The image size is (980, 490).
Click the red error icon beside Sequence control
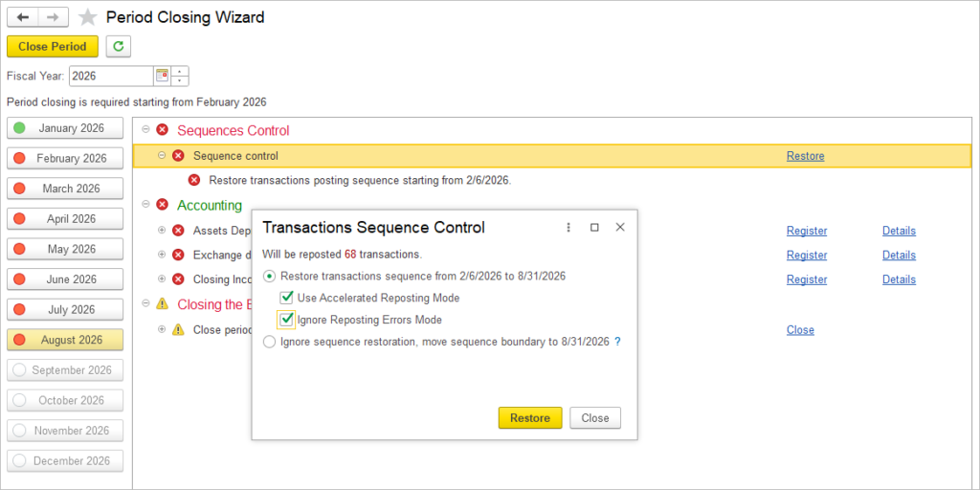pyautogui.click(x=178, y=156)
